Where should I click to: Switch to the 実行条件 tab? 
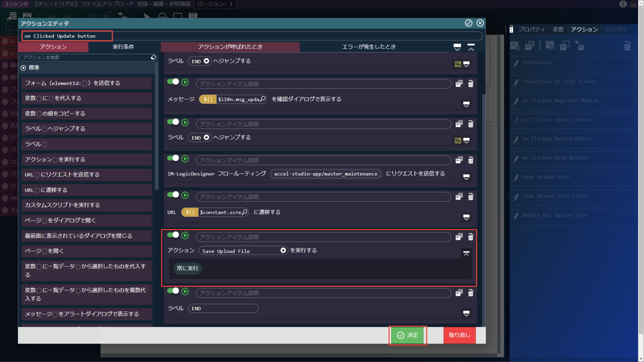[123, 47]
